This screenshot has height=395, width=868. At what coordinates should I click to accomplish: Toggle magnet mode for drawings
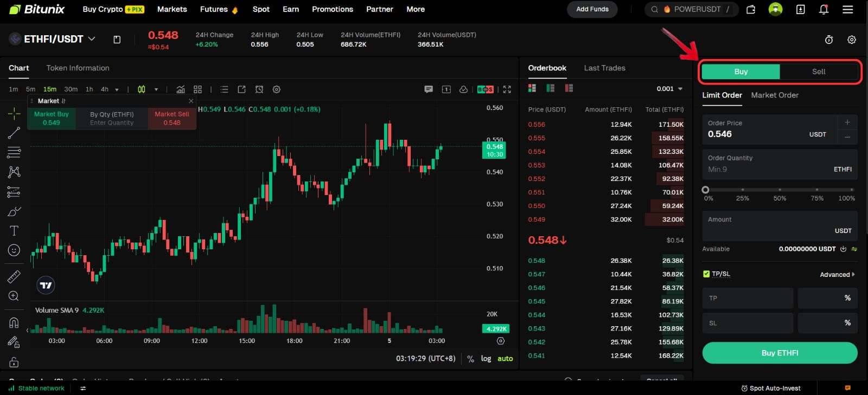coord(14,323)
